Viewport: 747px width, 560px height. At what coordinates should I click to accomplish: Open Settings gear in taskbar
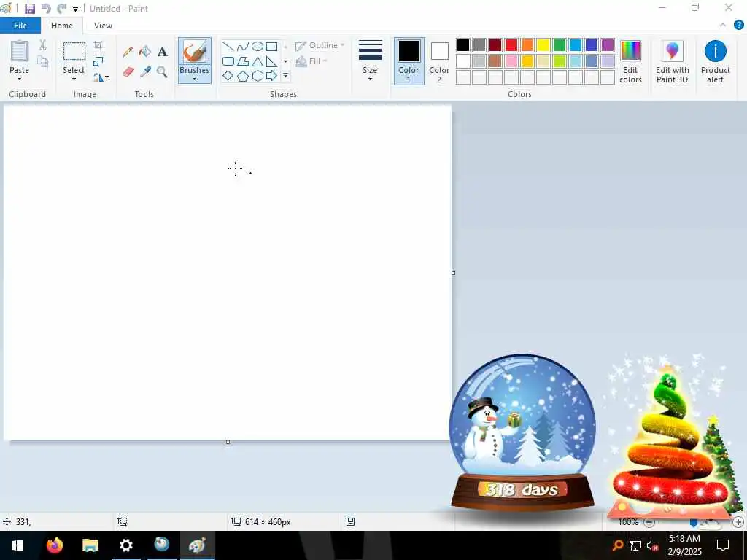click(125, 545)
